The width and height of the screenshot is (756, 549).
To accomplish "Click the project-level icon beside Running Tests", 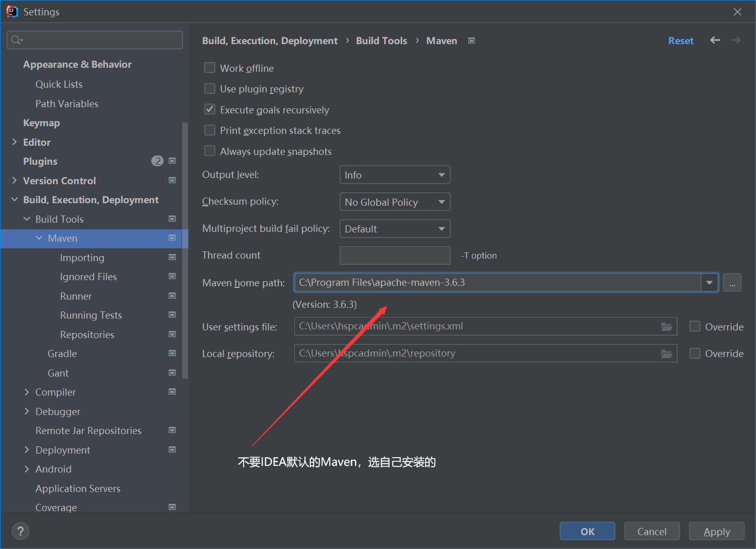I will coord(172,315).
